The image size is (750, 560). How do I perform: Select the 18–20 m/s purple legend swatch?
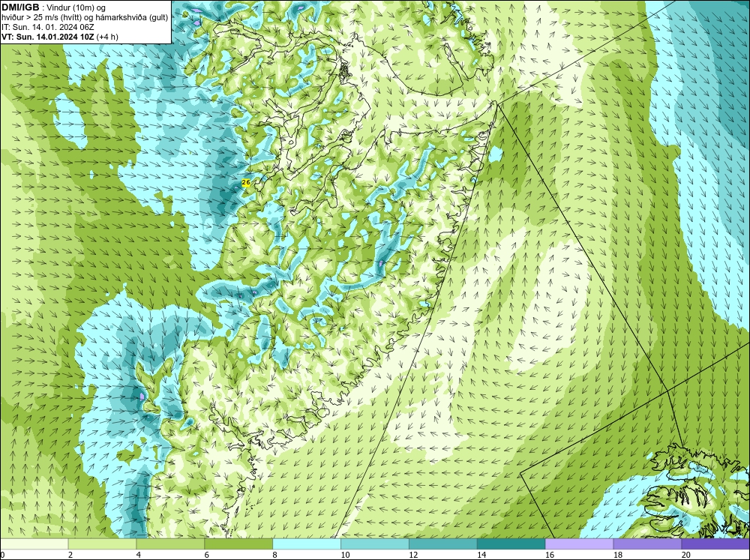click(647, 544)
